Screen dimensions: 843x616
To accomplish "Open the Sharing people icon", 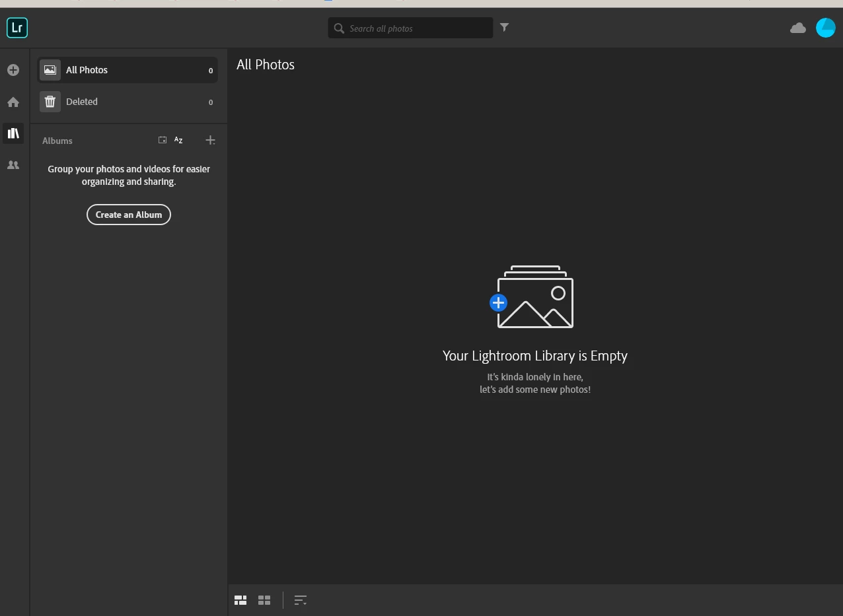I will tap(13, 165).
